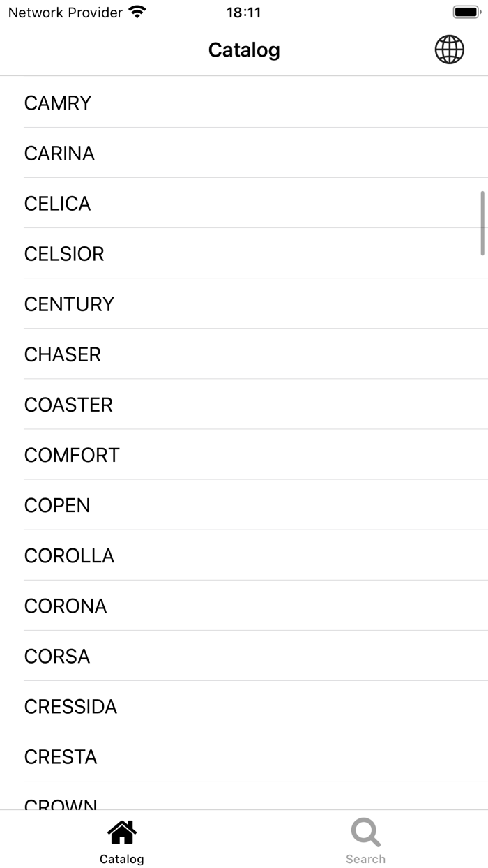Click the scrollbar on the right edge

coord(482,223)
